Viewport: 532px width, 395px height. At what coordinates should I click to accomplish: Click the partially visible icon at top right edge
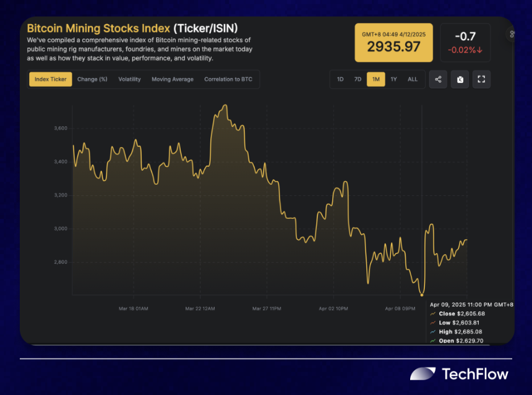click(x=511, y=34)
